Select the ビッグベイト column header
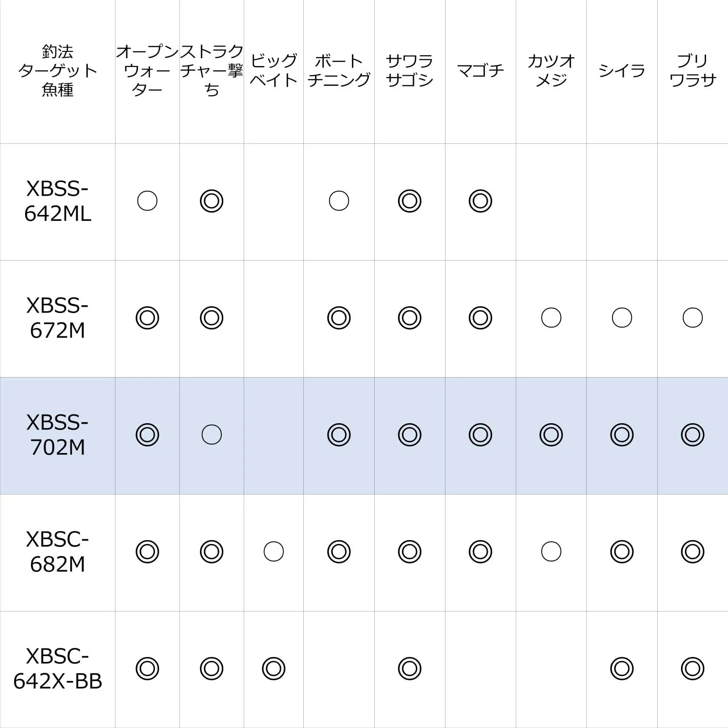Image resolution: width=728 pixels, height=728 pixels. [x=274, y=70]
